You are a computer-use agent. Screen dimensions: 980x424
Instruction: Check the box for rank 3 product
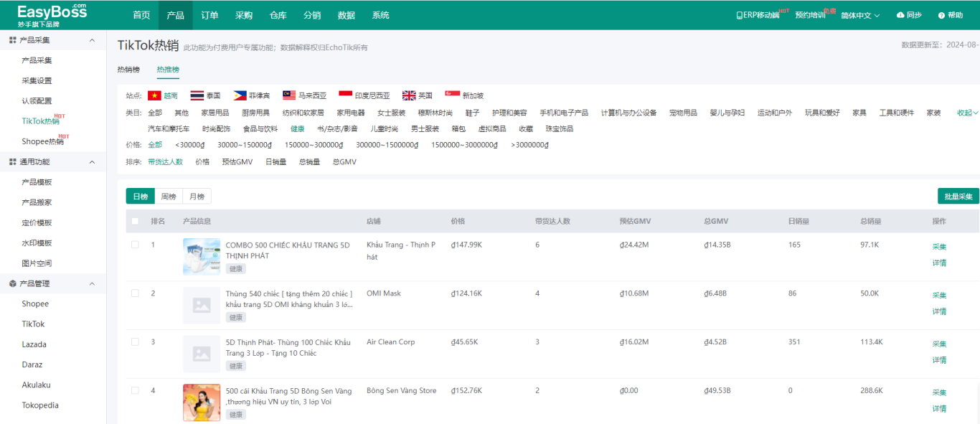coord(135,342)
